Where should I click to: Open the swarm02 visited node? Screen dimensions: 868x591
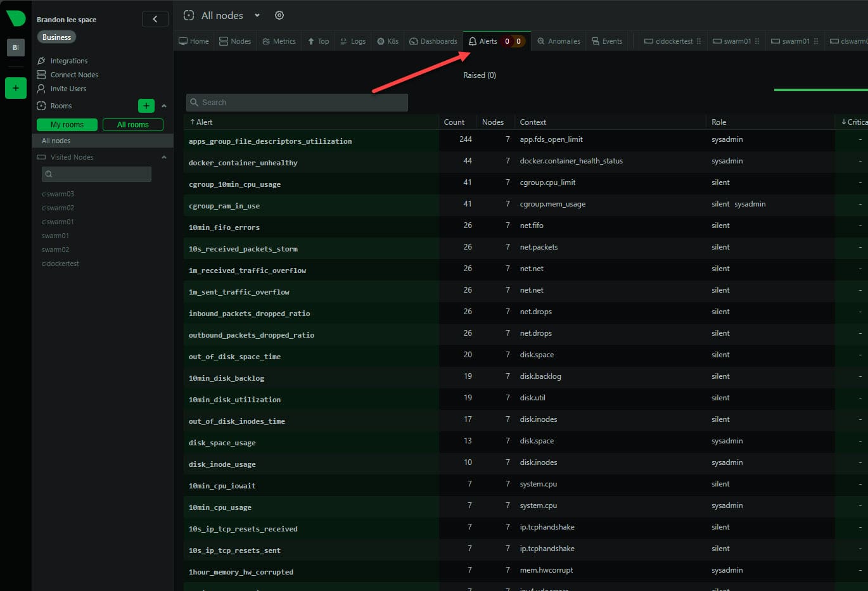(56, 249)
